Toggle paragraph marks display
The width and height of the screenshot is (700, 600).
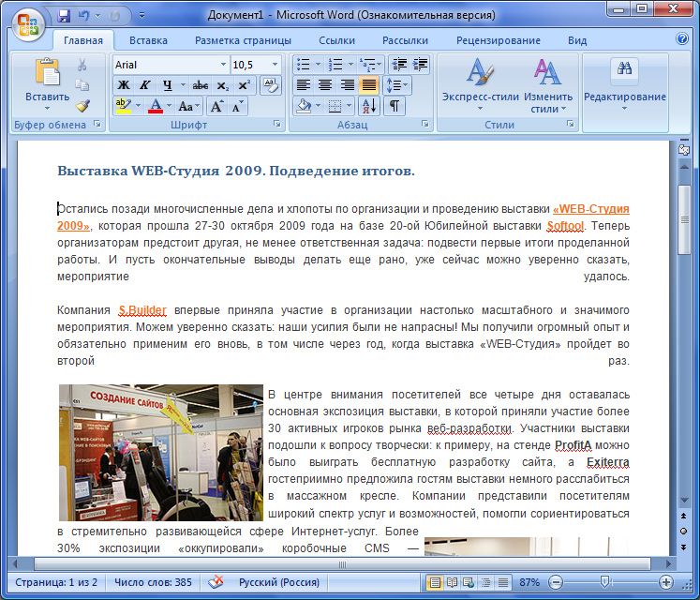395,106
